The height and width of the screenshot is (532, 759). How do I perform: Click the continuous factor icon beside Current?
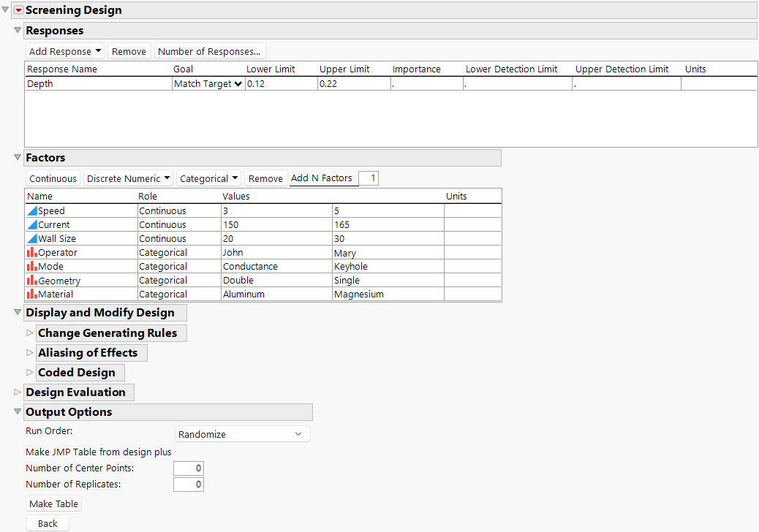click(32, 224)
